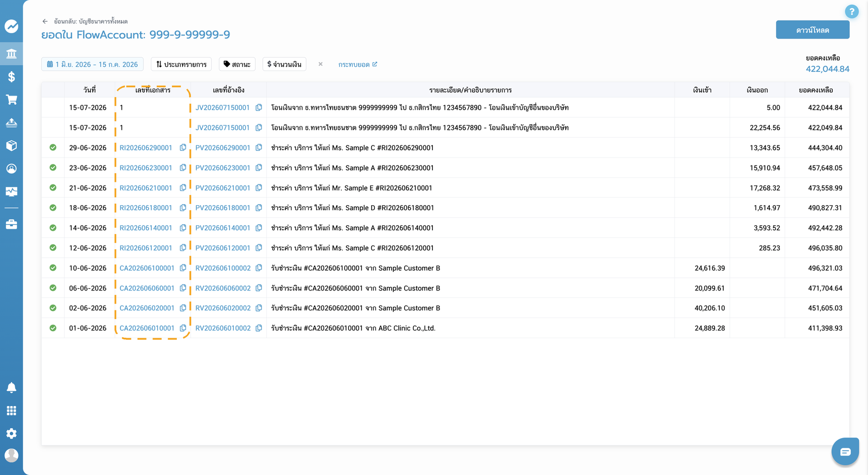Clear filters with the x icon
The image size is (868, 475).
321,64
